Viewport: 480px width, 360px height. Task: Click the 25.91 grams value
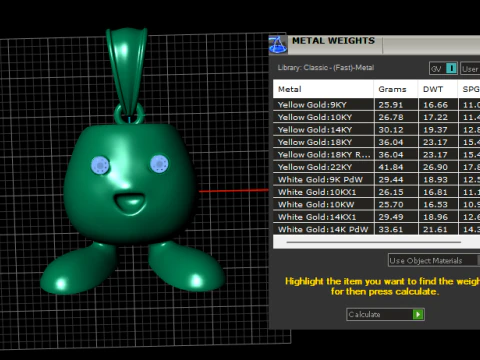(x=391, y=105)
